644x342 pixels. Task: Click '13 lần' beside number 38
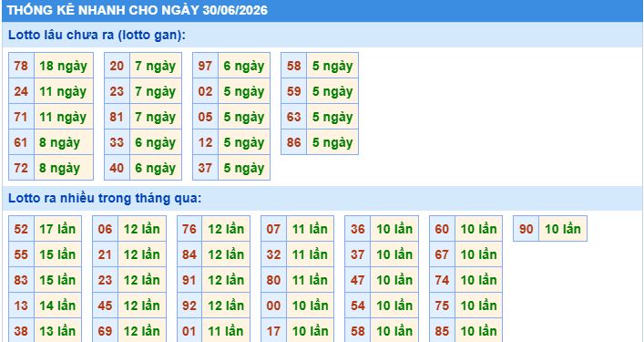(x=57, y=331)
